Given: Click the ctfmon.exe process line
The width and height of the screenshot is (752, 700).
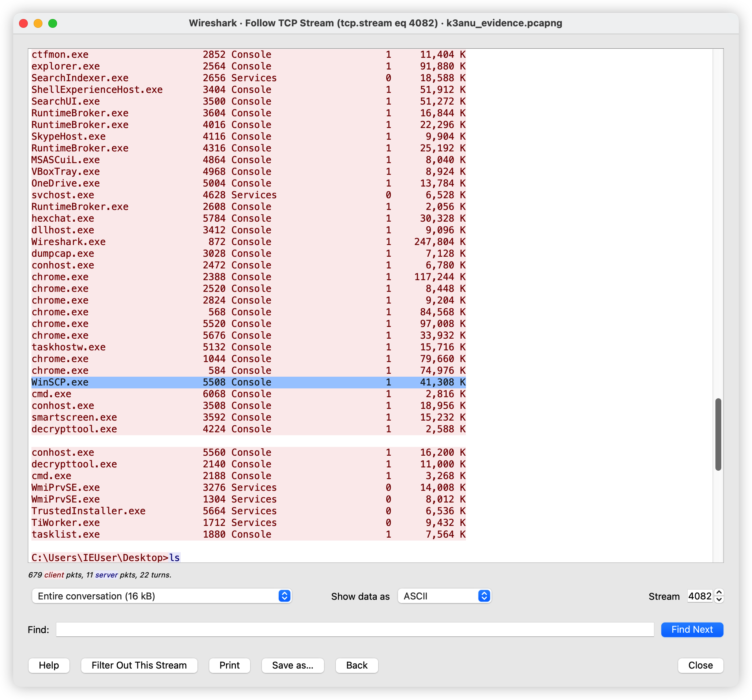Looking at the screenshot, I should (248, 54).
